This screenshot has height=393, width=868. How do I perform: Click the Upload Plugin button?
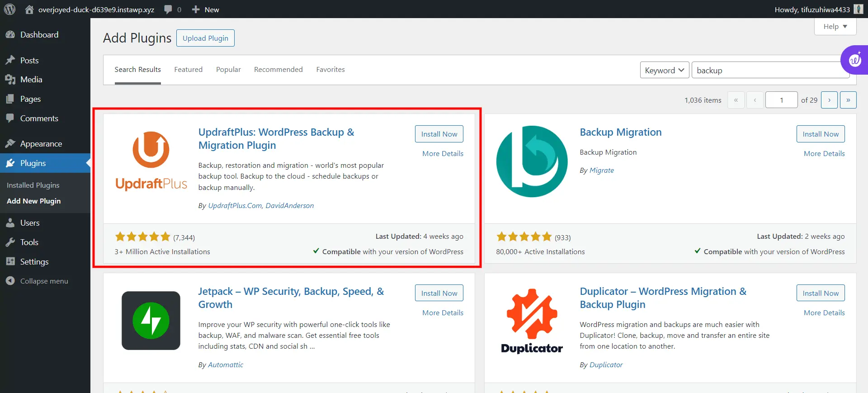pyautogui.click(x=205, y=38)
